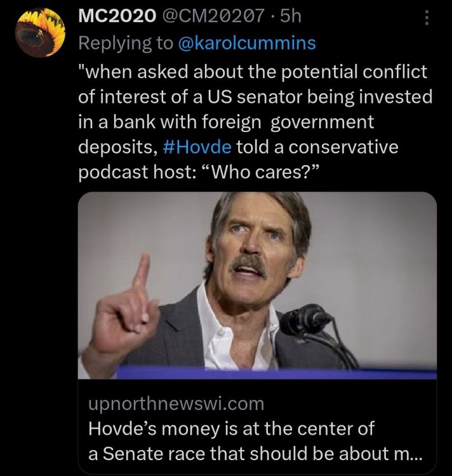Open the "Hovde's money is at the center" headline

pyautogui.click(x=232, y=428)
